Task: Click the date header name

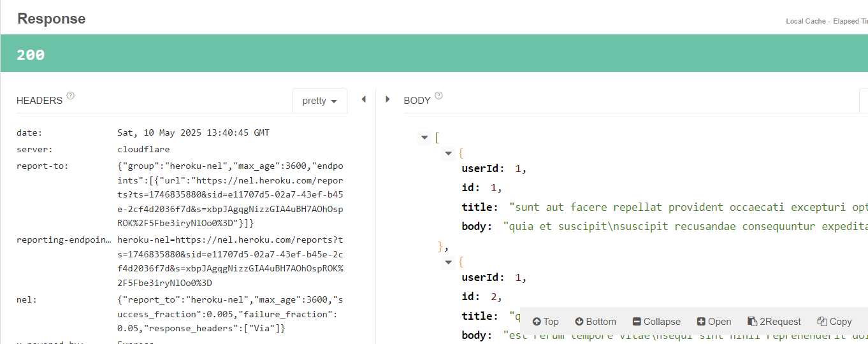Action: (x=29, y=133)
